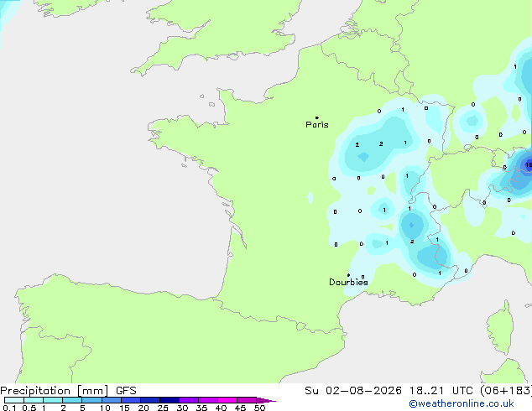This screenshot has height=411, width=532.
Task: Pick the 0.1–0.5 mm legend swatch
Action: click(x=14, y=400)
